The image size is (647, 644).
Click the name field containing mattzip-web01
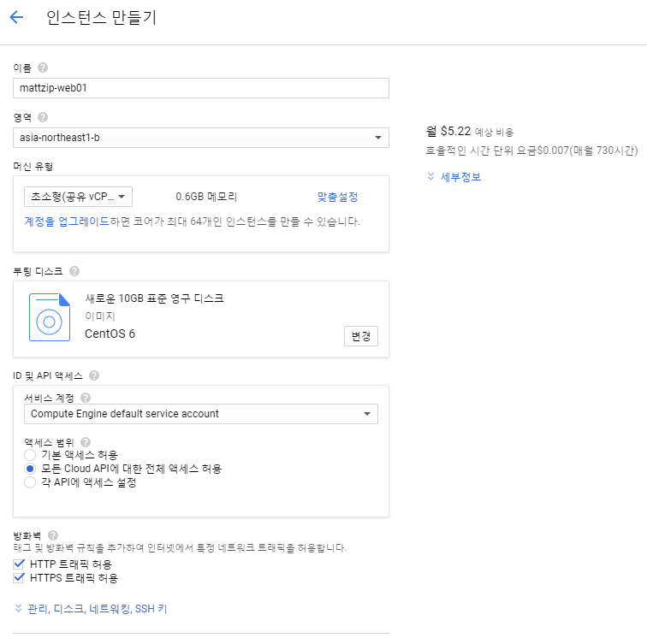pyautogui.click(x=201, y=88)
